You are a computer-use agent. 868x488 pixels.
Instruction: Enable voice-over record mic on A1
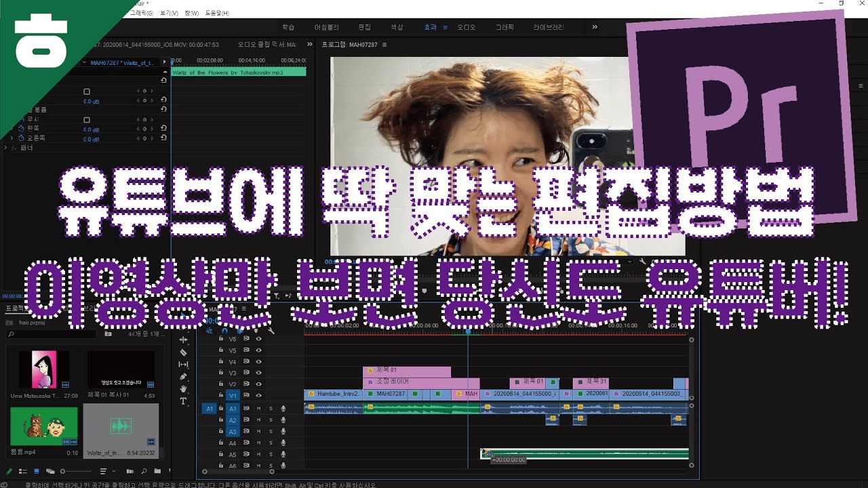click(283, 409)
